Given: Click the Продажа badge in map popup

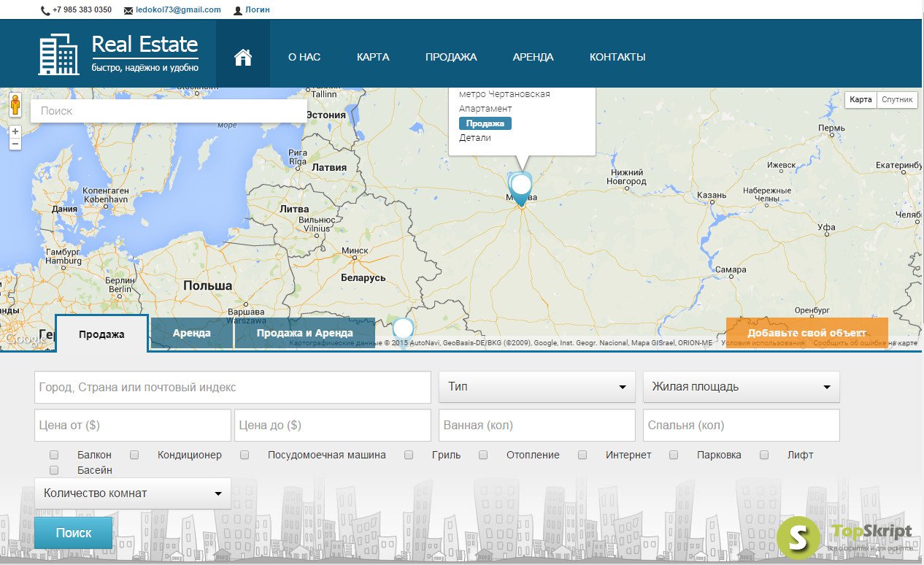Looking at the screenshot, I should pos(485,123).
